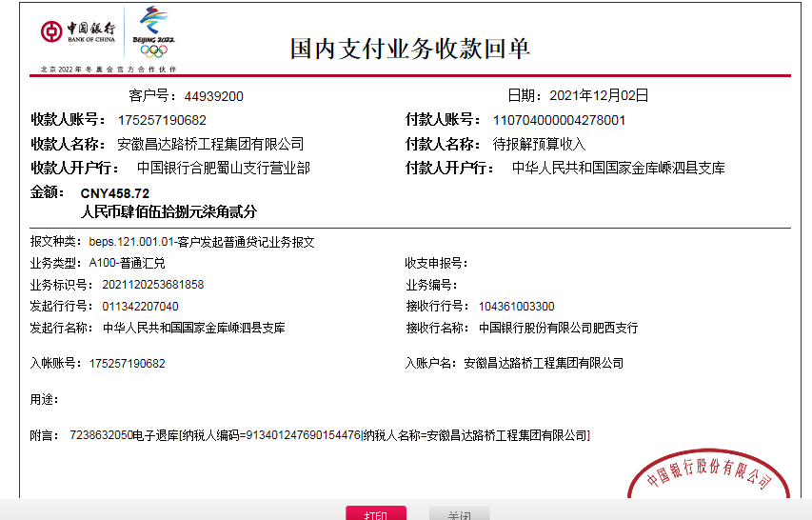
Task: Click business ID 2021120253681858
Action: (x=147, y=285)
